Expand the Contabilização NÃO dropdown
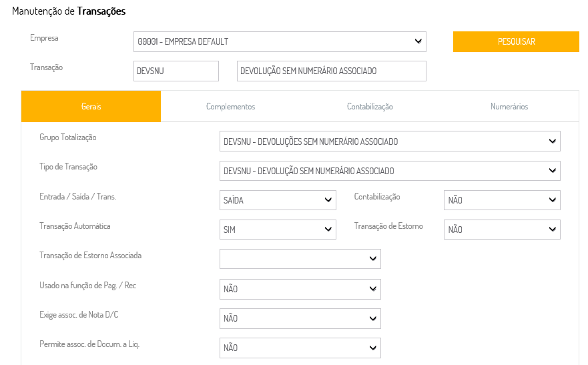This screenshot has height=365, width=588. coord(502,200)
